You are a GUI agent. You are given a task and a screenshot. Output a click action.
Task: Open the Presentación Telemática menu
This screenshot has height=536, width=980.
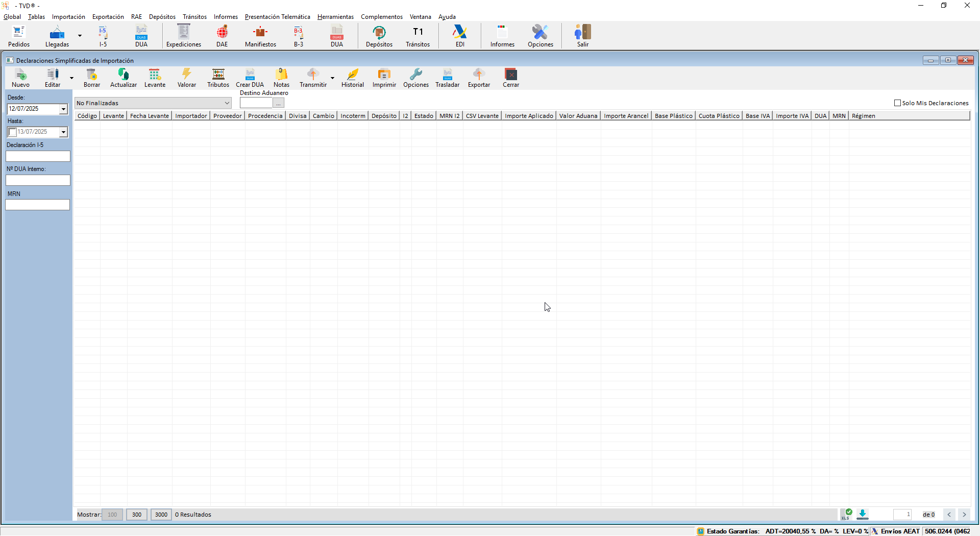[x=277, y=17]
